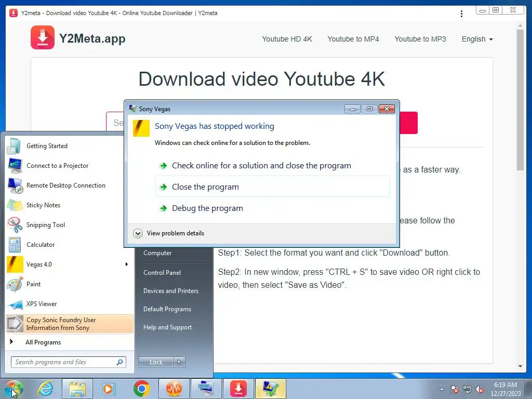Image resolution: width=532 pixels, height=399 pixels.
Task: Click scroll-down arrow of page scrollbar
Action: click(x=520, y=366)
